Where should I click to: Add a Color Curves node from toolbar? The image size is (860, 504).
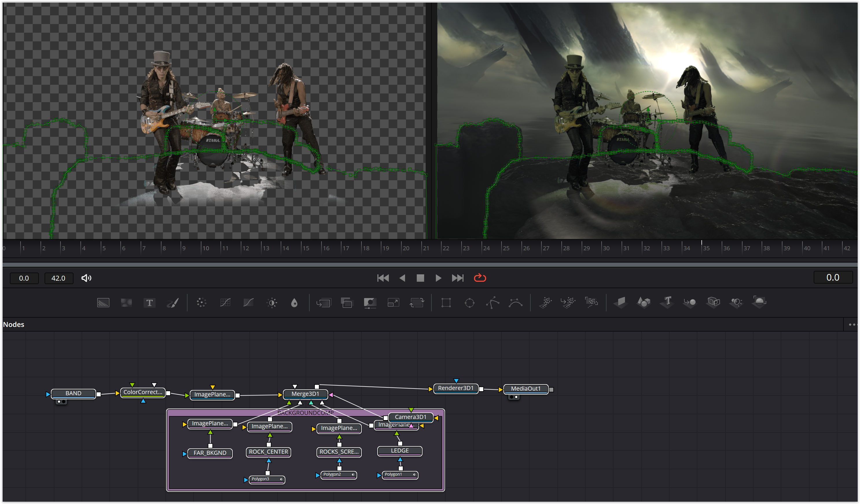point(225,303)
